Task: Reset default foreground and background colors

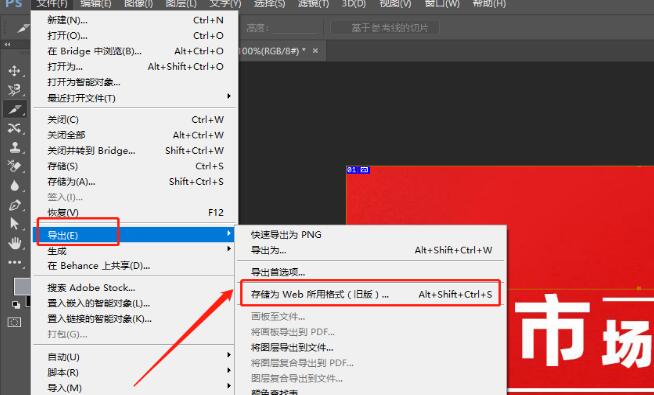Action: coord(15,304)
